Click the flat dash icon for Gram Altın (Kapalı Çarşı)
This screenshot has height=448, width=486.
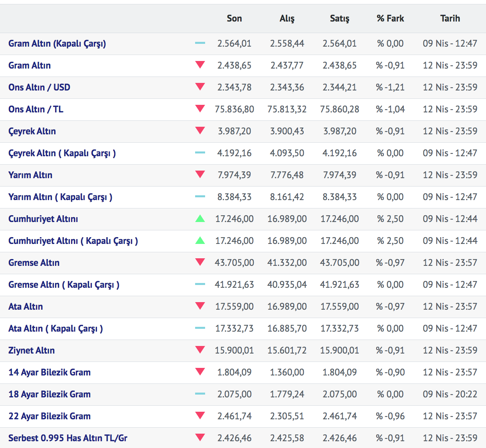pyautogui.click(x=200, y=43)
